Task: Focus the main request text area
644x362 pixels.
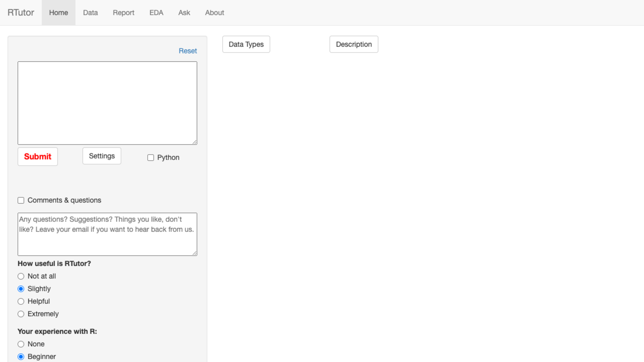Action: click(x=107, y=103)
